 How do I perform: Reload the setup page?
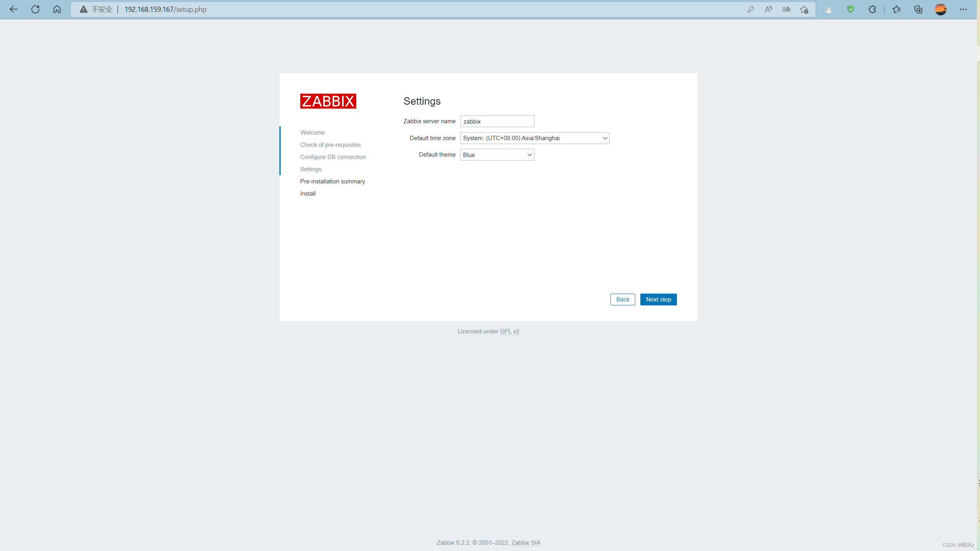click(x=35, y=9)
